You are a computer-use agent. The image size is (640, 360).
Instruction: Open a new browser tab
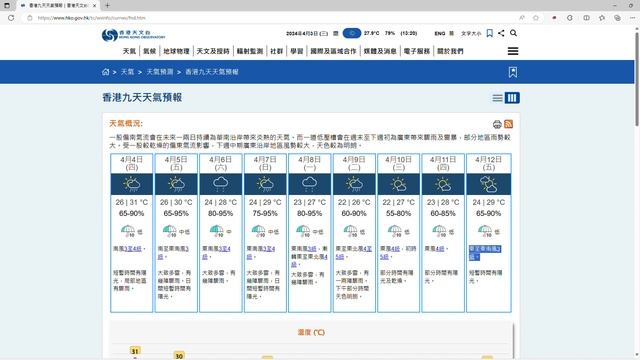[107, 5]
